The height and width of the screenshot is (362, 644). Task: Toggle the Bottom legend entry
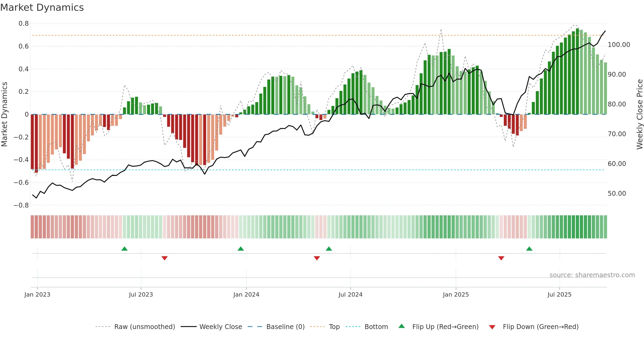367,327
